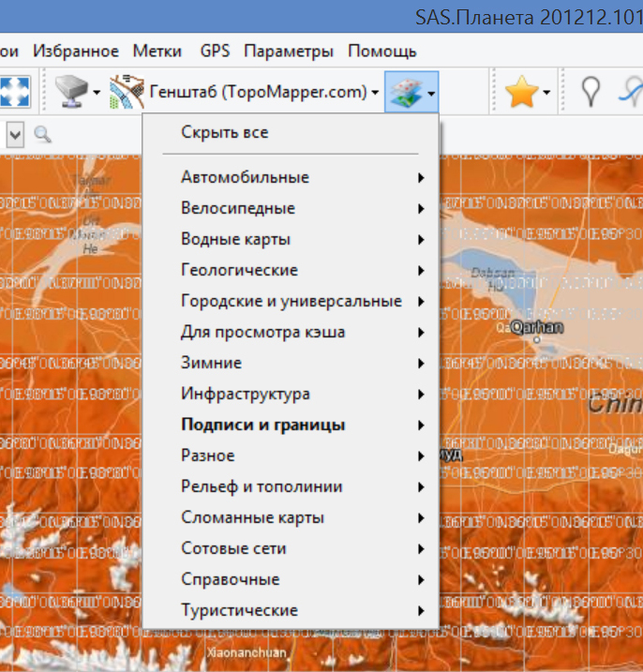Viewport: 643px width, 672px height.
Task: Click the yellow star favorites icon
Action: coord(520,92)
